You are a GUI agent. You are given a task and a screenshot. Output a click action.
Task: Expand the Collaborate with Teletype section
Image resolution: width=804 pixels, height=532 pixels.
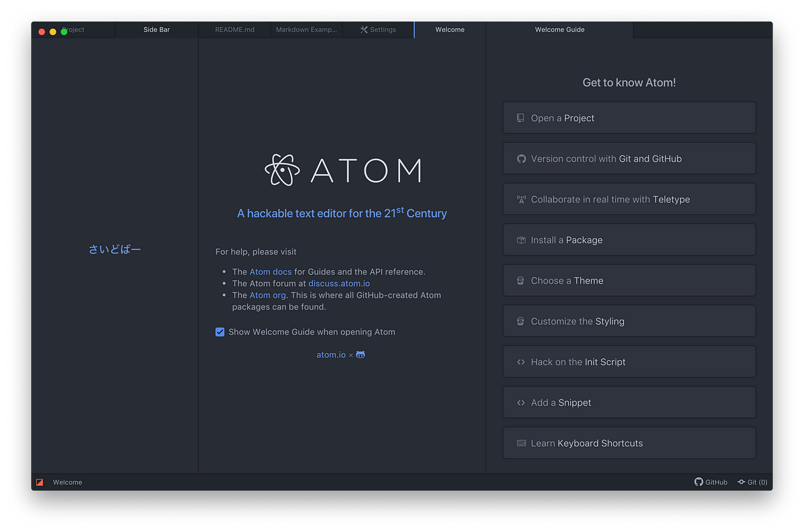point(628,199)
